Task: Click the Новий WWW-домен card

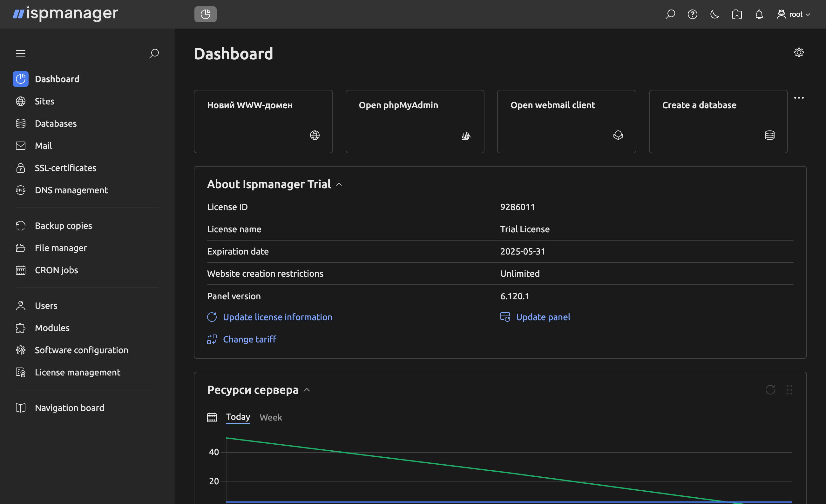Action: [x=263, y=122]
